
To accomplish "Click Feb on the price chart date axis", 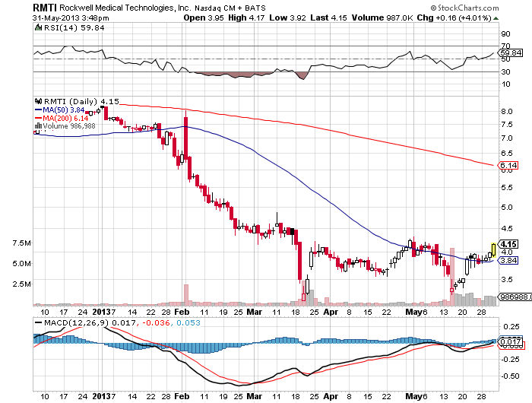I will 182,312.
